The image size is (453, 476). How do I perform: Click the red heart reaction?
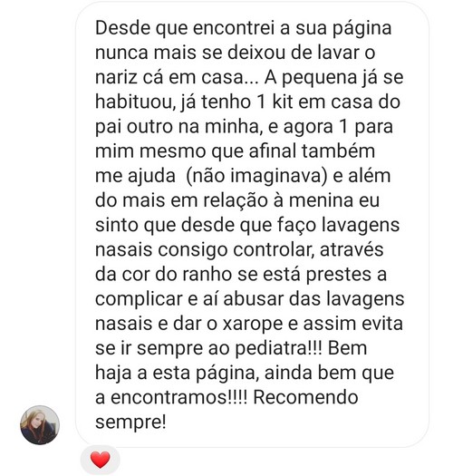[101, 460]
